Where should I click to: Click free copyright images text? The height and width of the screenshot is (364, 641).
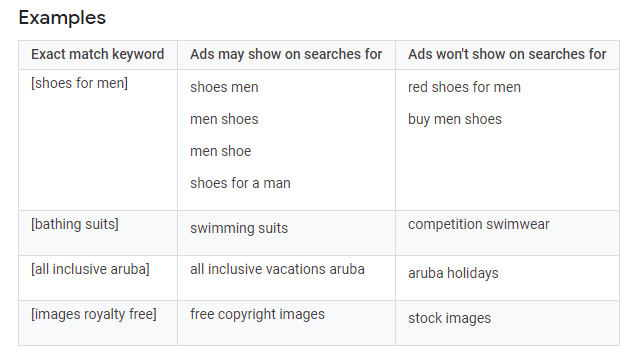(x=257, y=314)
